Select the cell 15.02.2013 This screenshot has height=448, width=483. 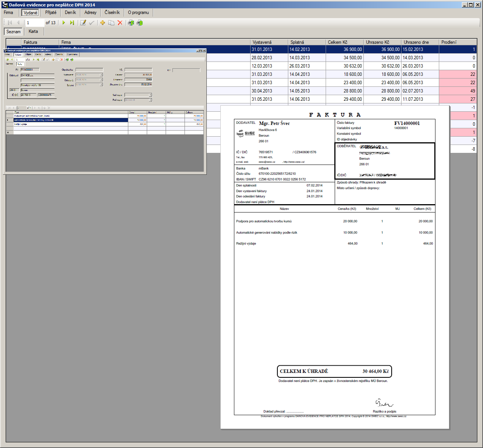click(x=420, y=49)
